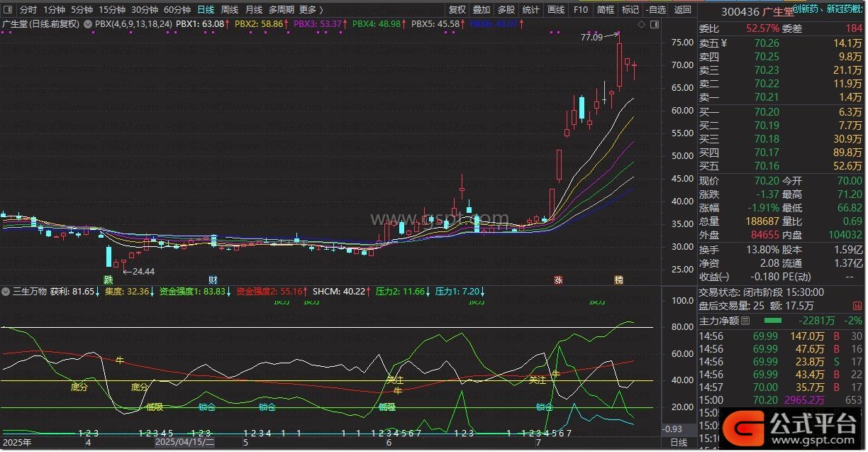Expand the PBX indicator settings arrow

tap(87, 24)
